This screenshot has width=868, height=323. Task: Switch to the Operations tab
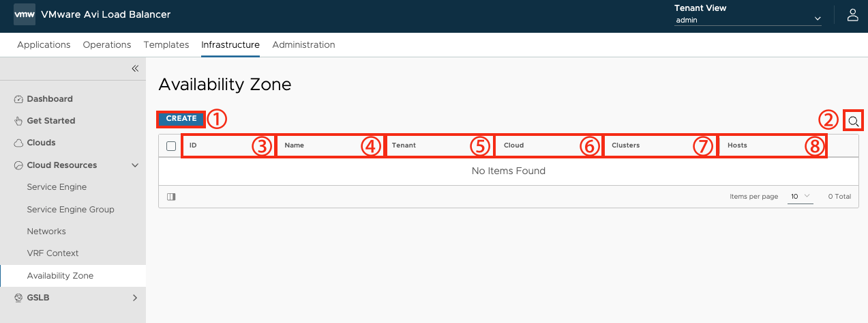point(107,44)
